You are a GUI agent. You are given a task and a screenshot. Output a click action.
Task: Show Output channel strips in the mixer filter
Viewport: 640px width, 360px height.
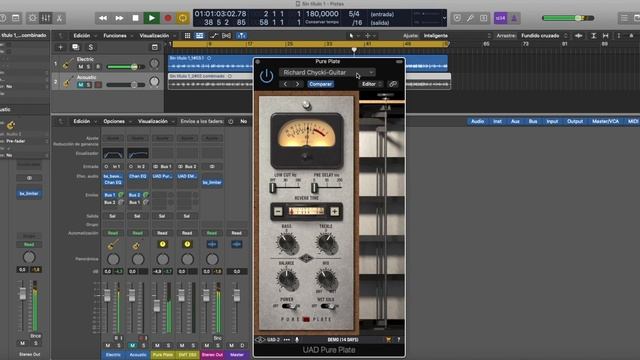pos(575,121)
